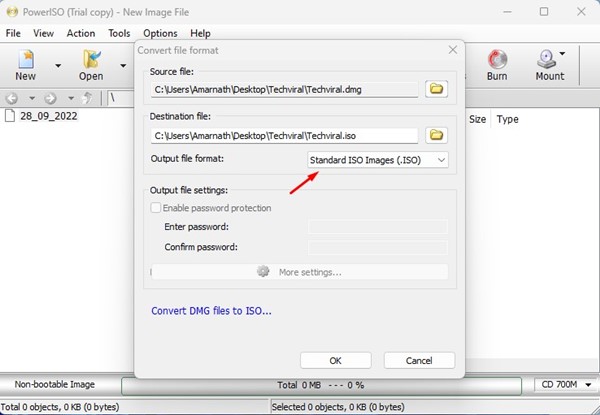Image resolution: width=600 pixels, height=415 pixels.
Task: Click the Total 0 objects status text
Action: [x=60, y=407]
